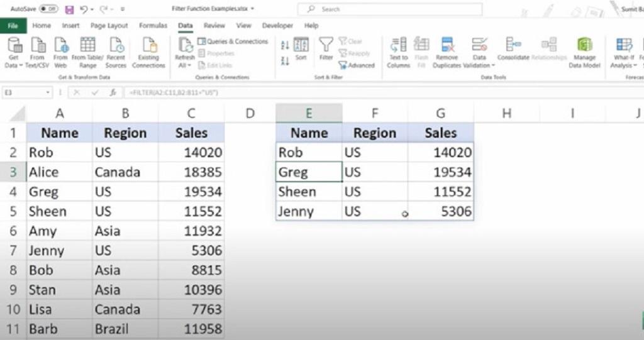
Task: Click the Edit Links button
Action: point(215,65)
